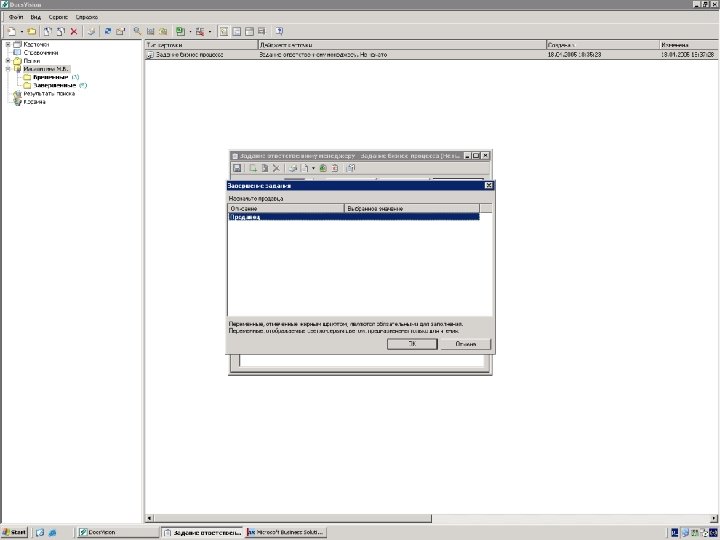Open the Справка menu

(87, 17)
